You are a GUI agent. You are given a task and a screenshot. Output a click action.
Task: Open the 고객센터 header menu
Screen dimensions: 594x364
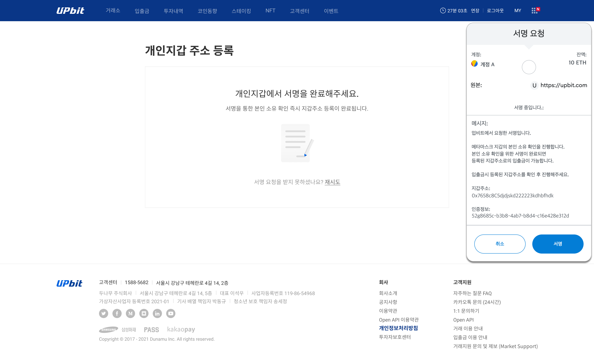pyautogui.click(x=299, y=11)
